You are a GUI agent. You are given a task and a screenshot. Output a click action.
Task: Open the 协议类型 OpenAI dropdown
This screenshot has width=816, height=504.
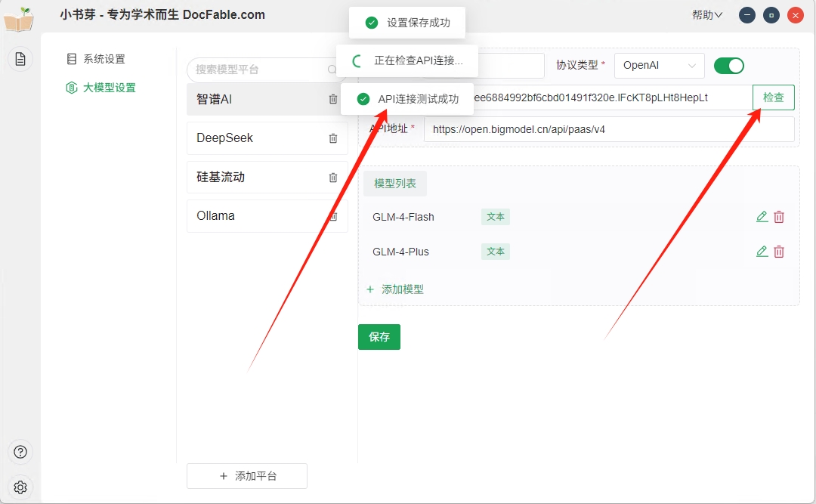[659, 66]
